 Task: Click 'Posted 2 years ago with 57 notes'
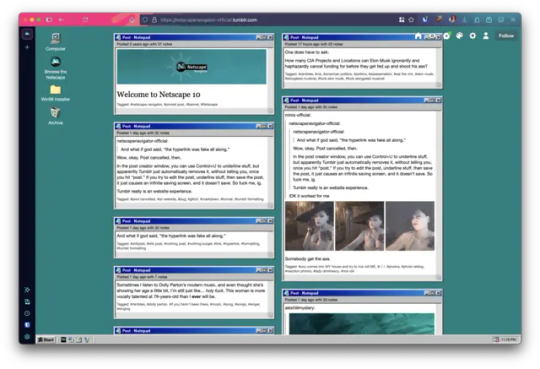tap(144, 44)
